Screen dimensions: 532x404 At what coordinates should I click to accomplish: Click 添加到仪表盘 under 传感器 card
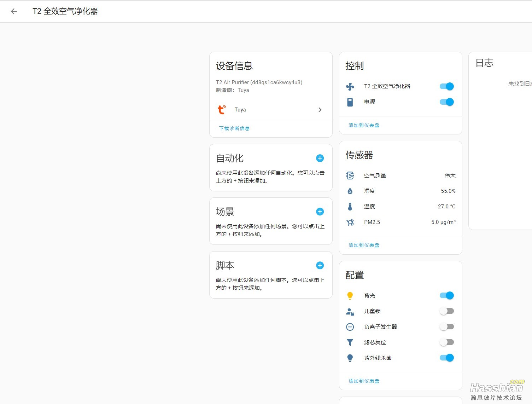(364, 245)
